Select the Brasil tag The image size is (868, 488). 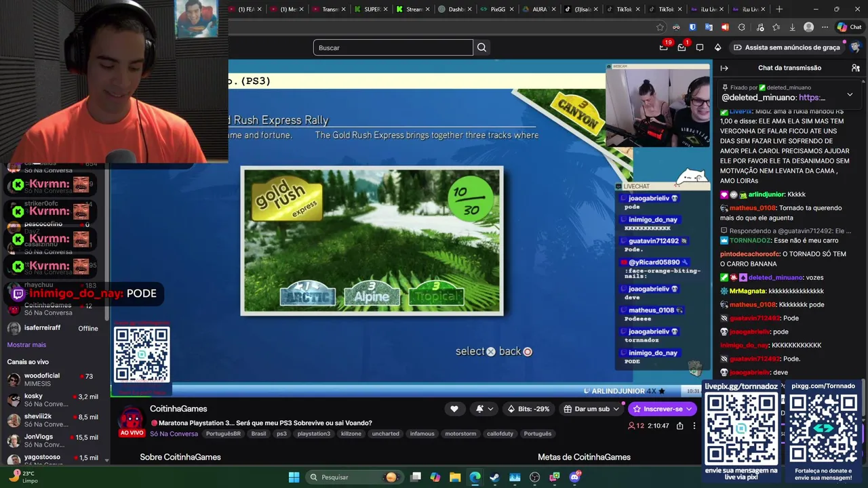pyautogui.click(x=258, y=434)
